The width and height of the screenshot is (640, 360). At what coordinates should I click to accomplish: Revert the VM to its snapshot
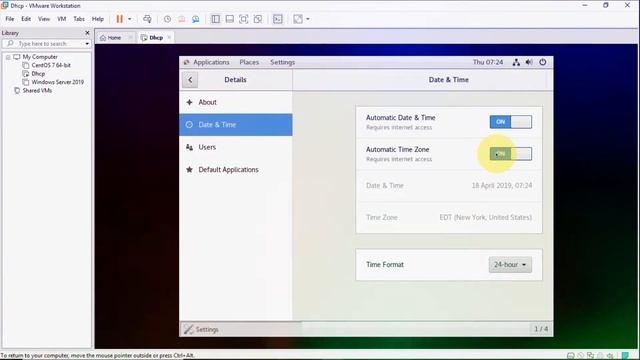[182, 19]
